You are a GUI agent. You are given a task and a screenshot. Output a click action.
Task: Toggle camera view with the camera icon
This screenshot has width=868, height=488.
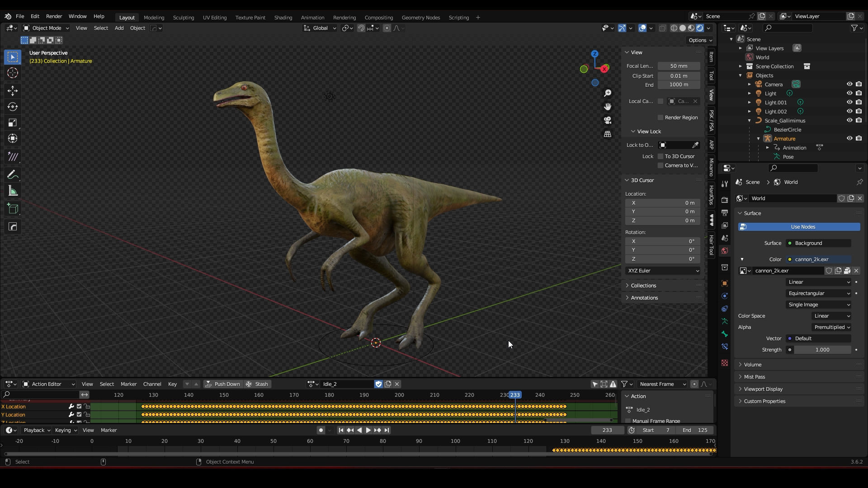(x=608, y=120)
